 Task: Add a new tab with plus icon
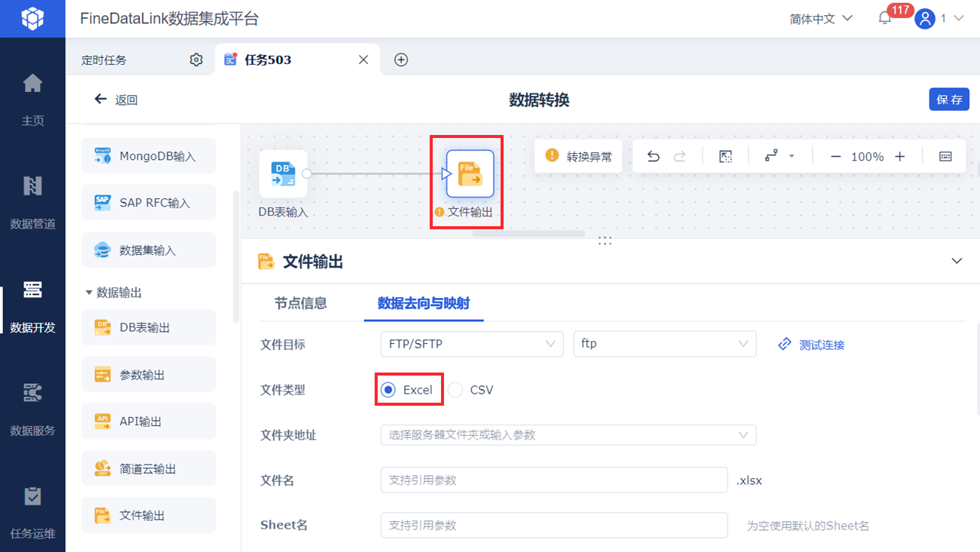tap(401, 60)
